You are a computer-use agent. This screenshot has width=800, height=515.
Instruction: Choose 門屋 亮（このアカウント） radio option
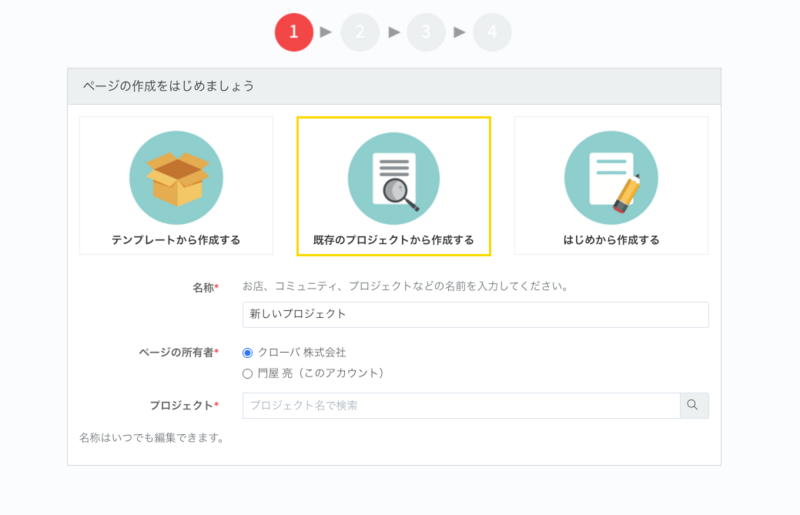(x=248, y=373)
